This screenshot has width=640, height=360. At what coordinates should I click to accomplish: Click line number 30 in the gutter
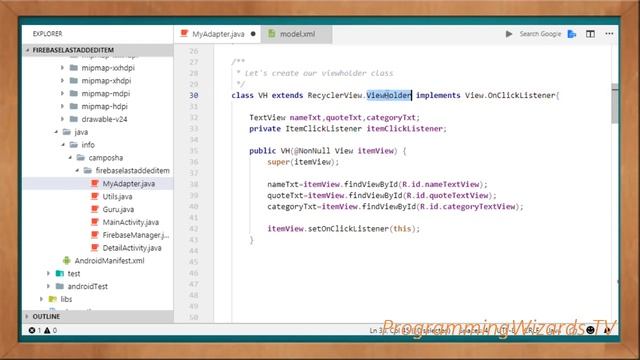coord(193,95)
